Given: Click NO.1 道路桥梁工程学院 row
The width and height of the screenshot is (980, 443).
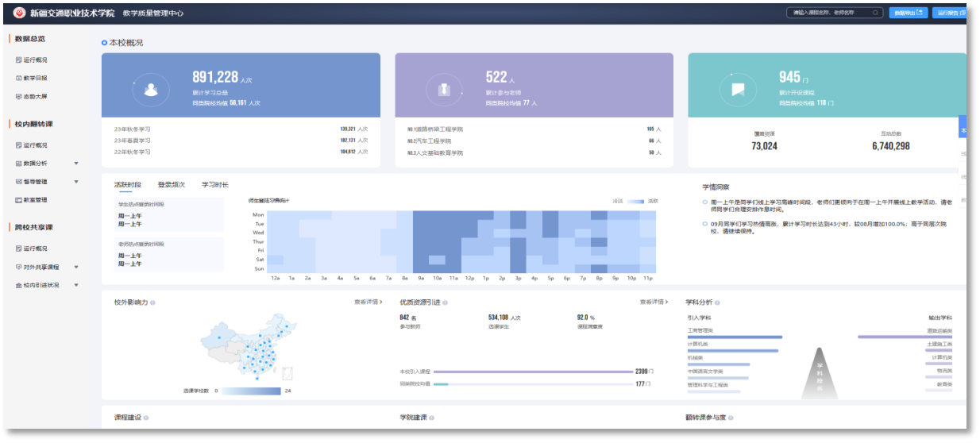Looking at the screenshot, I should (x=534, y=129).
